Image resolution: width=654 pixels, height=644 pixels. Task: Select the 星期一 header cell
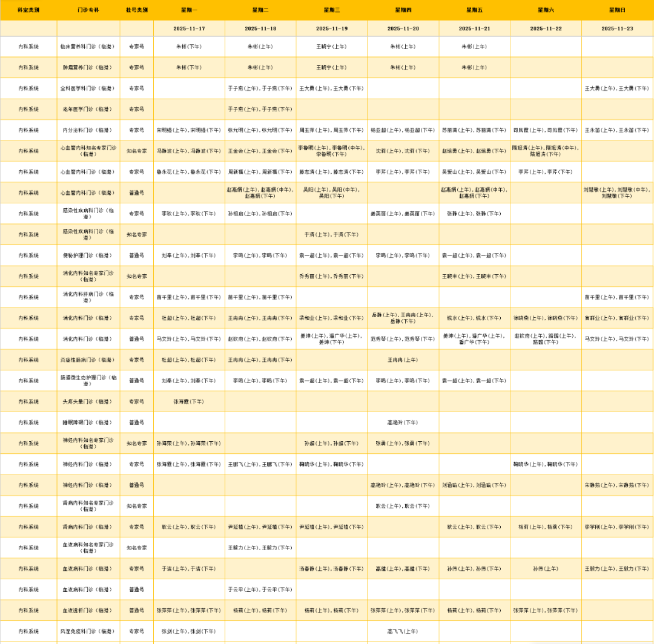pos(189,10)
